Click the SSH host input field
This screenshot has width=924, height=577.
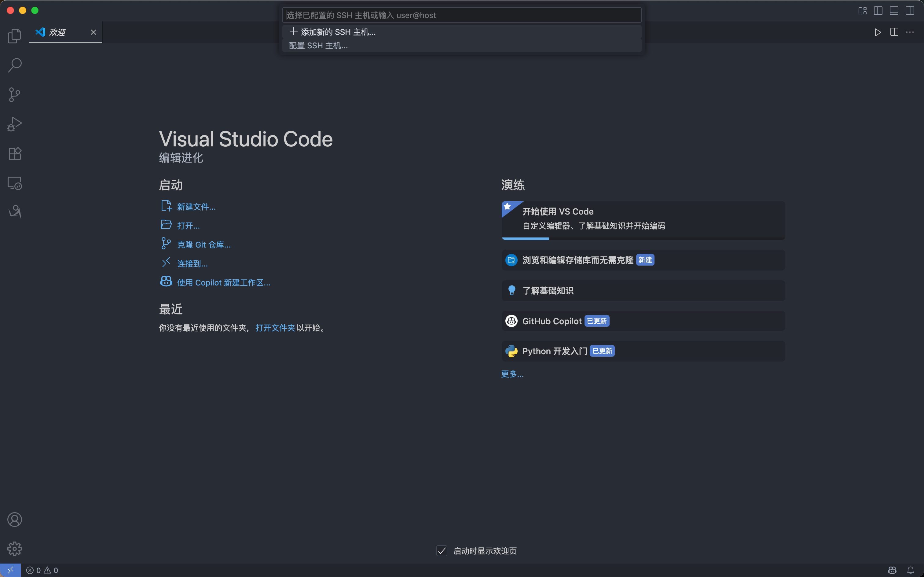462,15
